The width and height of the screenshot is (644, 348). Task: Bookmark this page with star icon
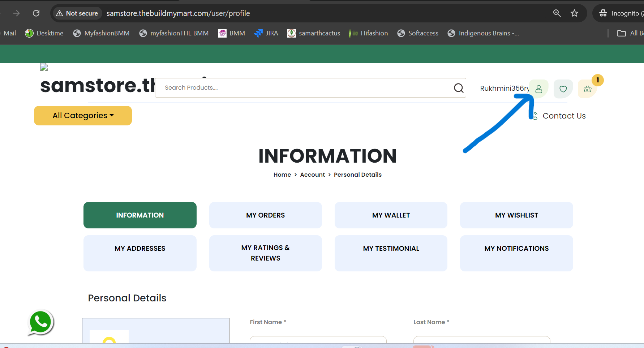[574, 13]
